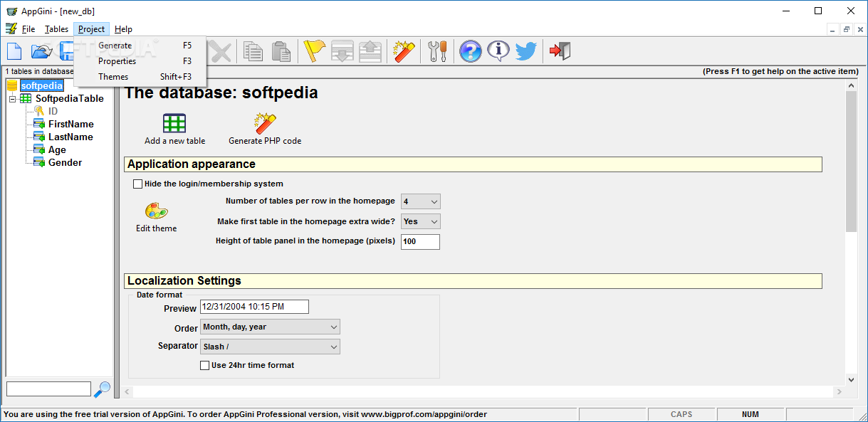Viewport: 868px width, 422px height.
Task: Click the ID key field icon
Action: [39, 111]
